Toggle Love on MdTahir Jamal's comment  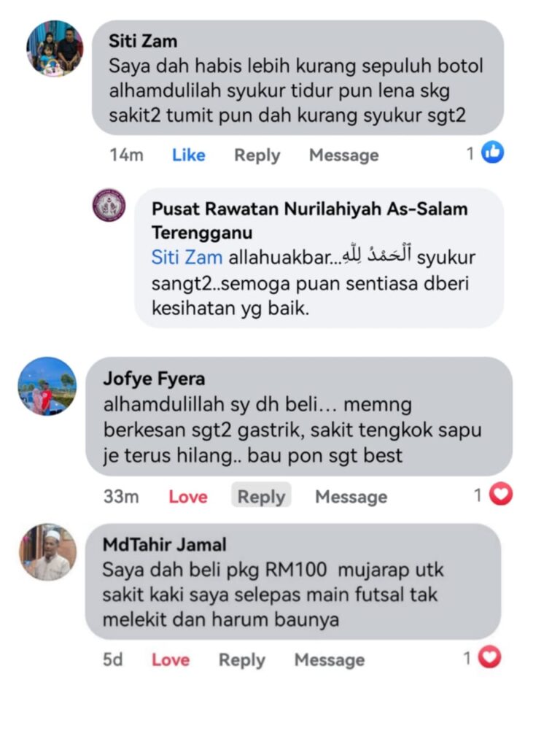[x=171, y=659]
